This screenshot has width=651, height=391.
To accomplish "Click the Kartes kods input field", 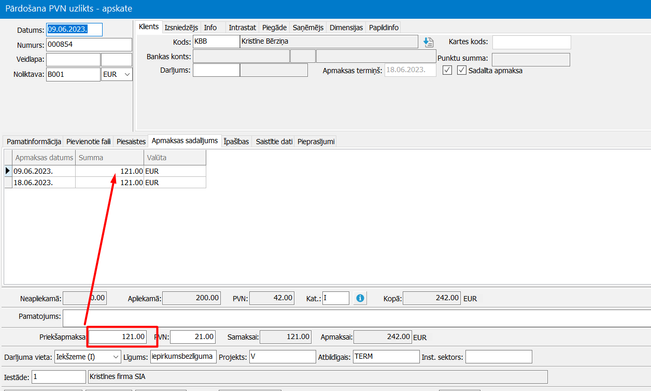I will [x=531, y=42].
